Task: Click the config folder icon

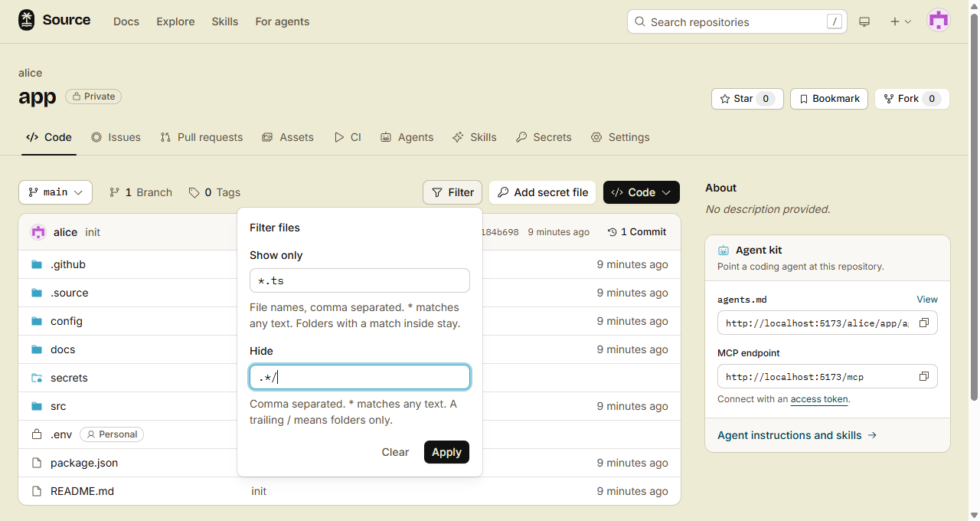Action: click(x=36, y=321)
